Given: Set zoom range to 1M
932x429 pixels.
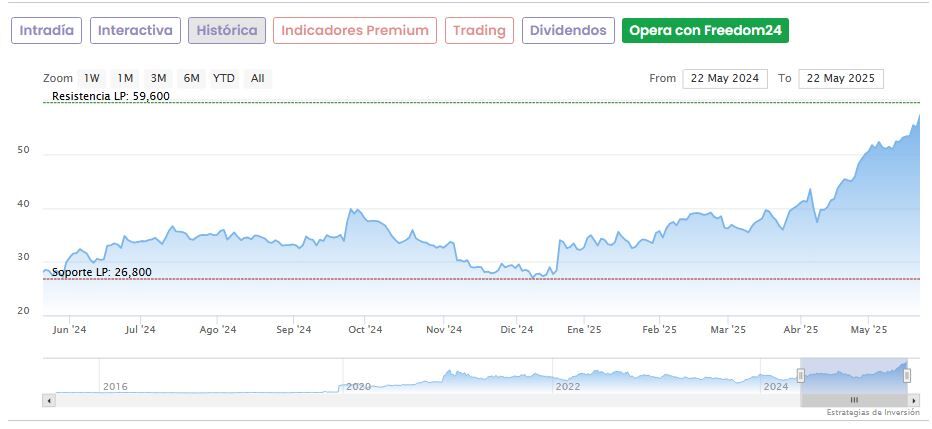Looking at the screenshot, I should click(x=125, y=78).
